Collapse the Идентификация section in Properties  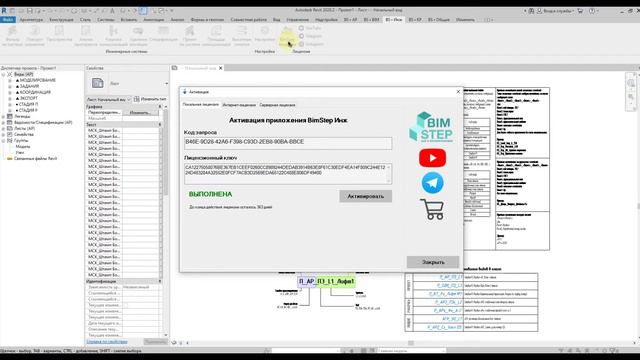(x=160, y=281)
